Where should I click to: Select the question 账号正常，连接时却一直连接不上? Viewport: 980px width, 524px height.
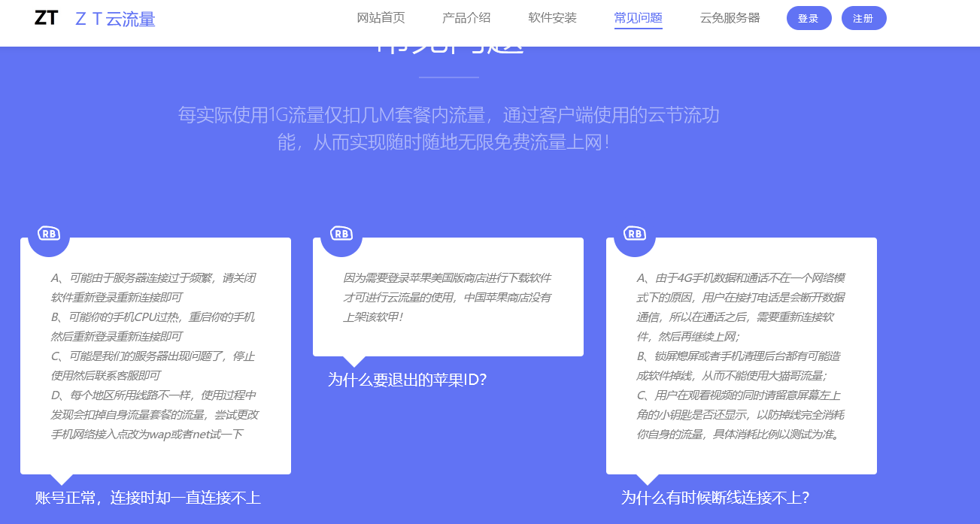point(147,498)
